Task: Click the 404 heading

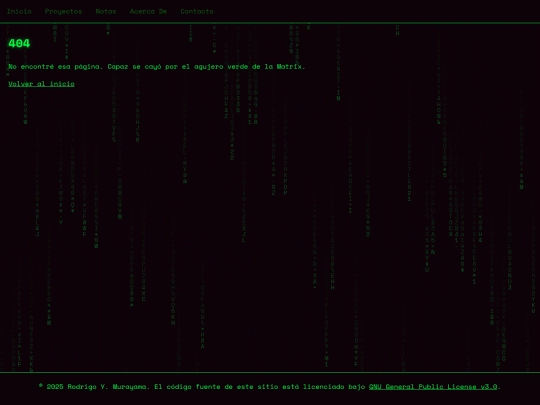Action: click(x=19, y=43)
